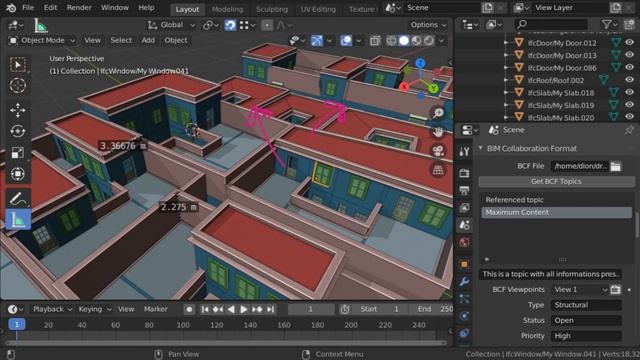Open Global transform orientation dropdown
The image size is (640, 360).
click(171, 25)
